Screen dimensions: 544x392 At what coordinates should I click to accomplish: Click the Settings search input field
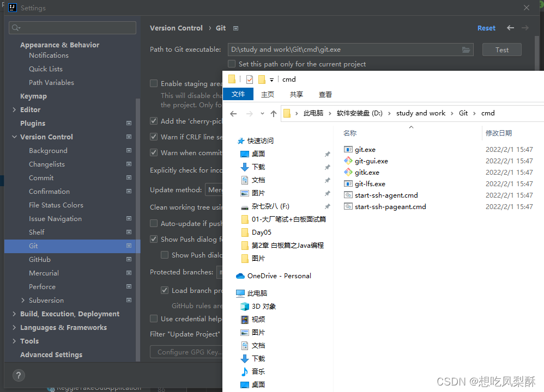[x=72, y=28]
